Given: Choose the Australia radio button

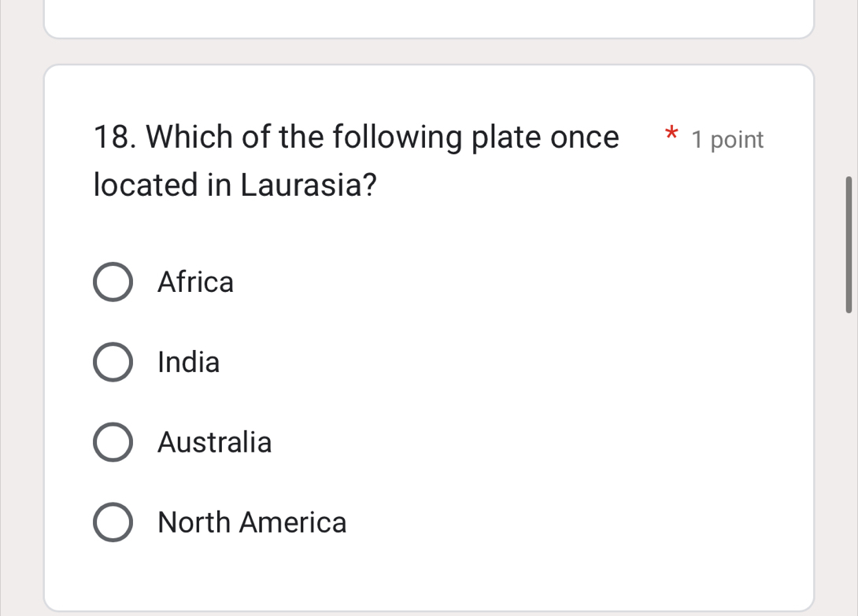Looking at the screenshot, I should [113, 443].
